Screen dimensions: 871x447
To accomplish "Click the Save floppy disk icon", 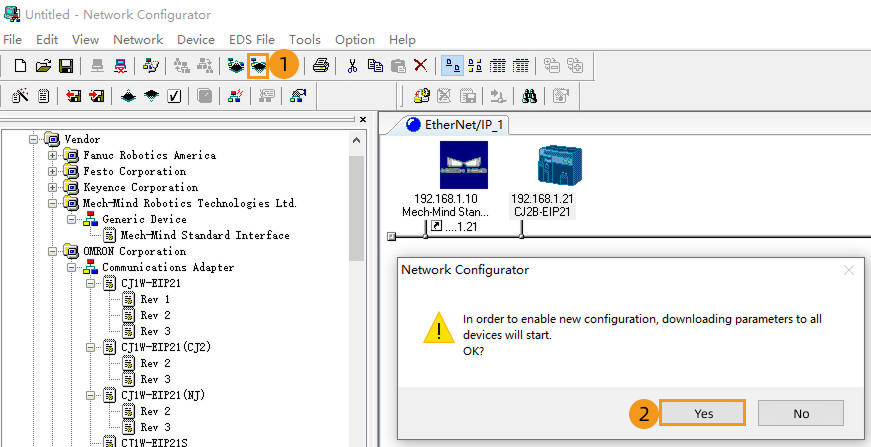I will (66, 66).
